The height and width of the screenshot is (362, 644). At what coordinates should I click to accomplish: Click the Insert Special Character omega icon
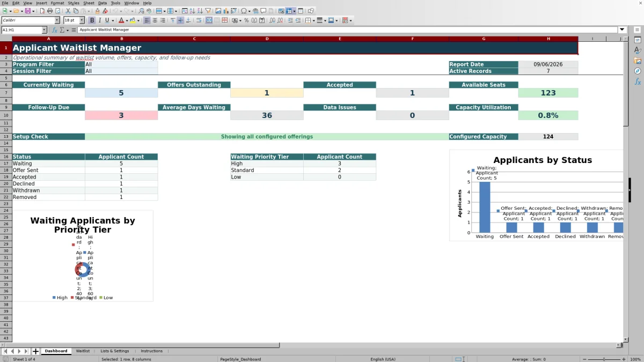click(244, 11)
